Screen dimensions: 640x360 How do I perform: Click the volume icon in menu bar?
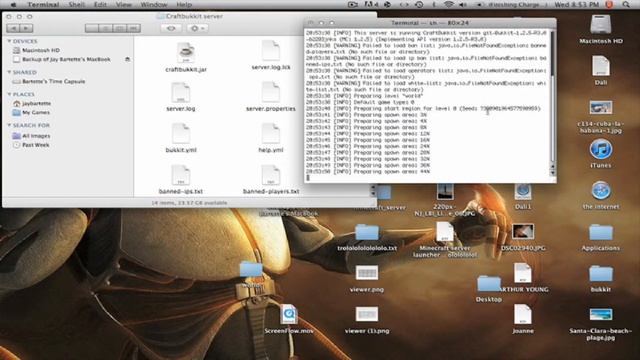point(463,4)
